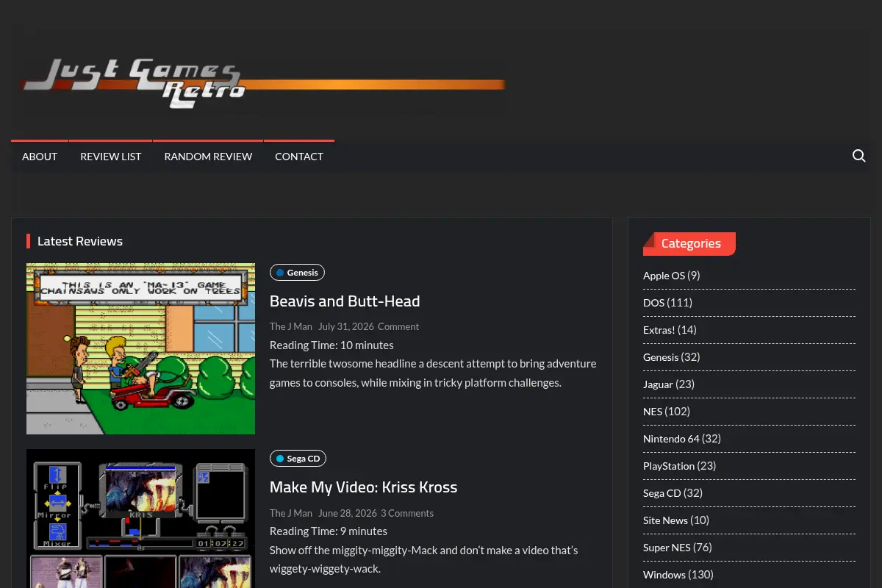Click author The J Man on Kriss Kross review
The width and height of the screenshot is (882, 588).
[x=291, y=513]
